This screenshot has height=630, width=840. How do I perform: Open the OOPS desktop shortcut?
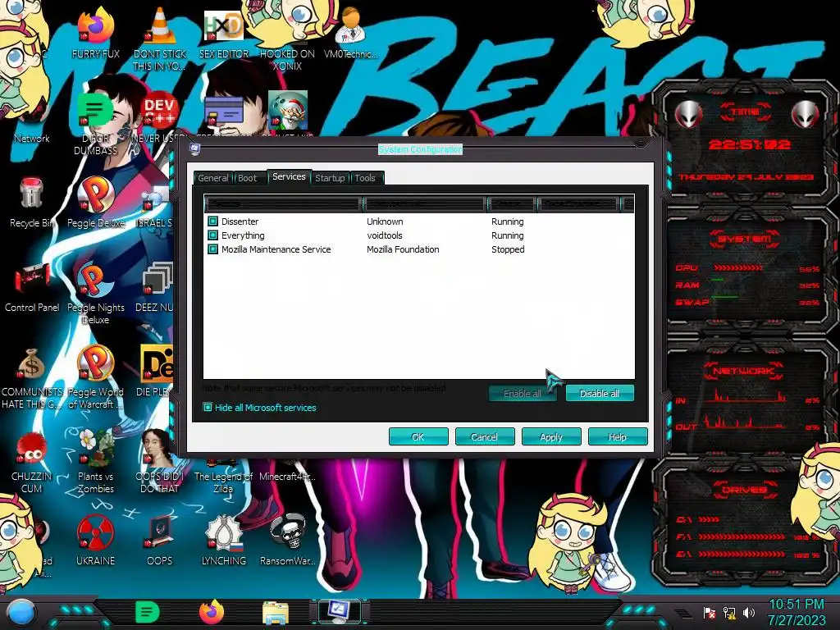[x=160, y=540]
